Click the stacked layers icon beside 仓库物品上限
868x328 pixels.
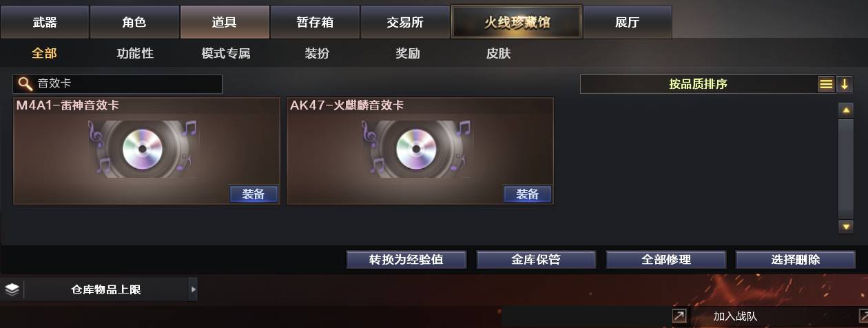[12, 289]
